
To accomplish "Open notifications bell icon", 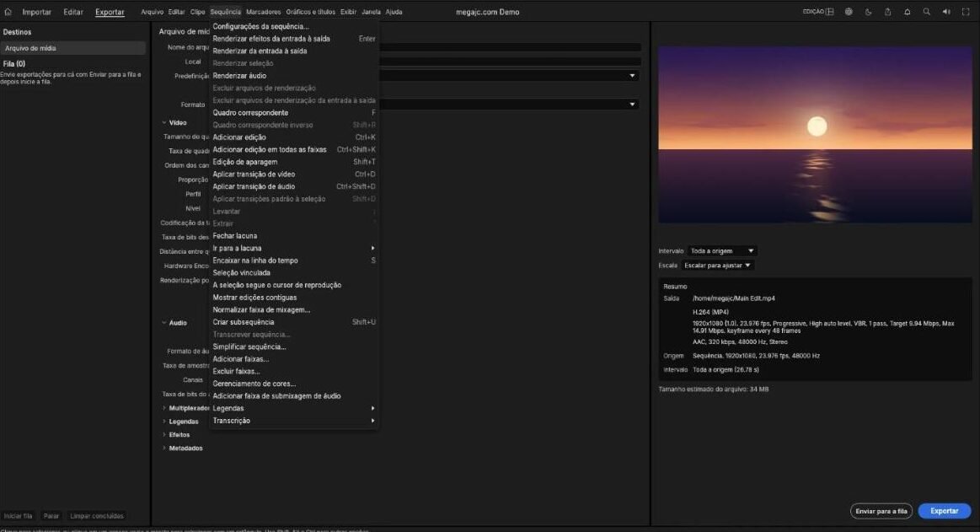I will [907, 11].
